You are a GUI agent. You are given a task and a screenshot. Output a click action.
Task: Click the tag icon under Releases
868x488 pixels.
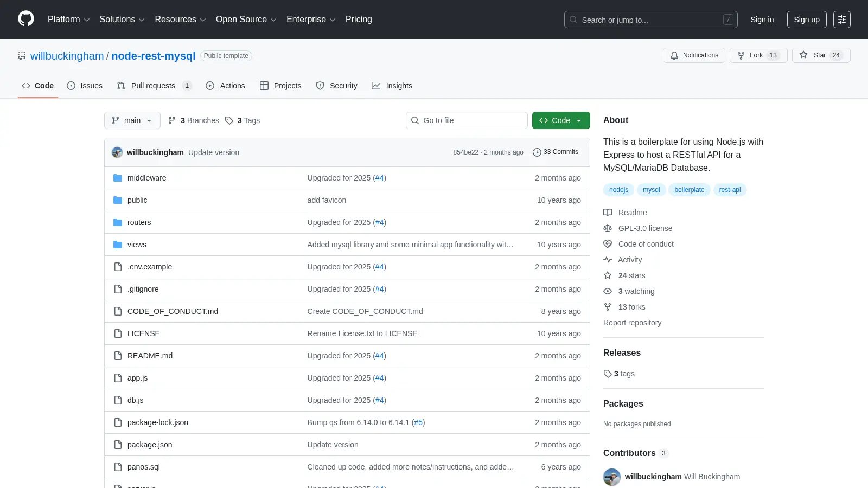pyautogui.click(x=608, y=374)
